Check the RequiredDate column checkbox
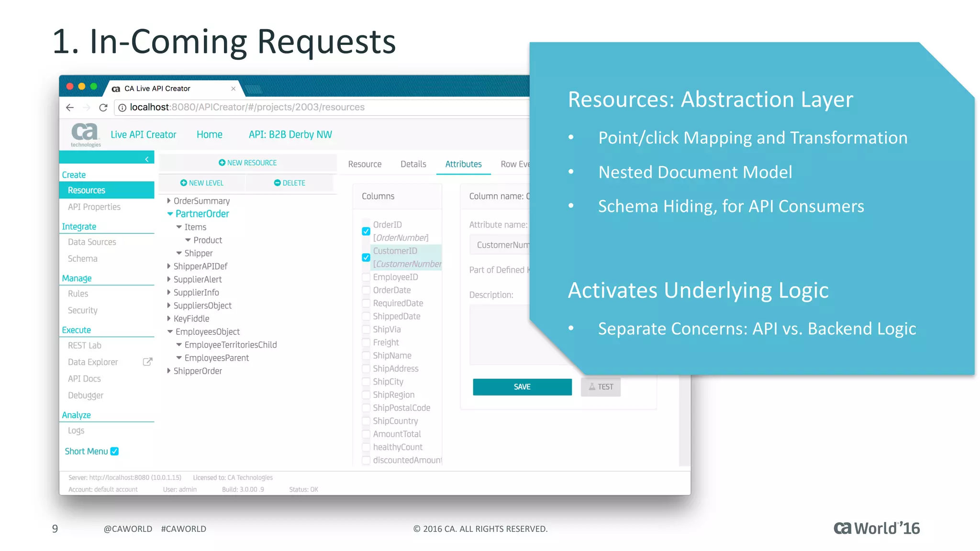 pos(366,303)
